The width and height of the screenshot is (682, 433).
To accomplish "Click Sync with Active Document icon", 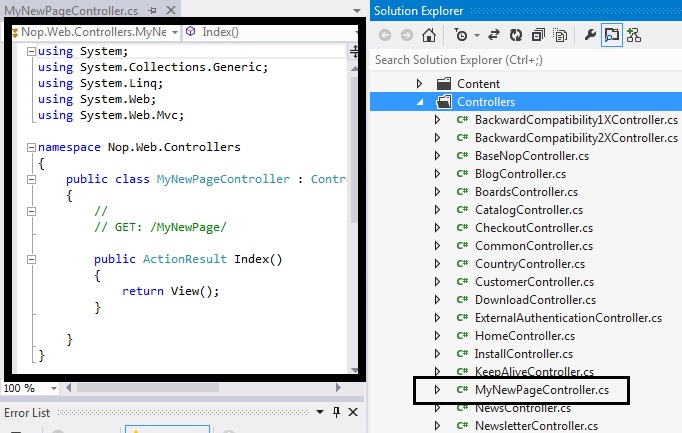I will pos(492,35).
